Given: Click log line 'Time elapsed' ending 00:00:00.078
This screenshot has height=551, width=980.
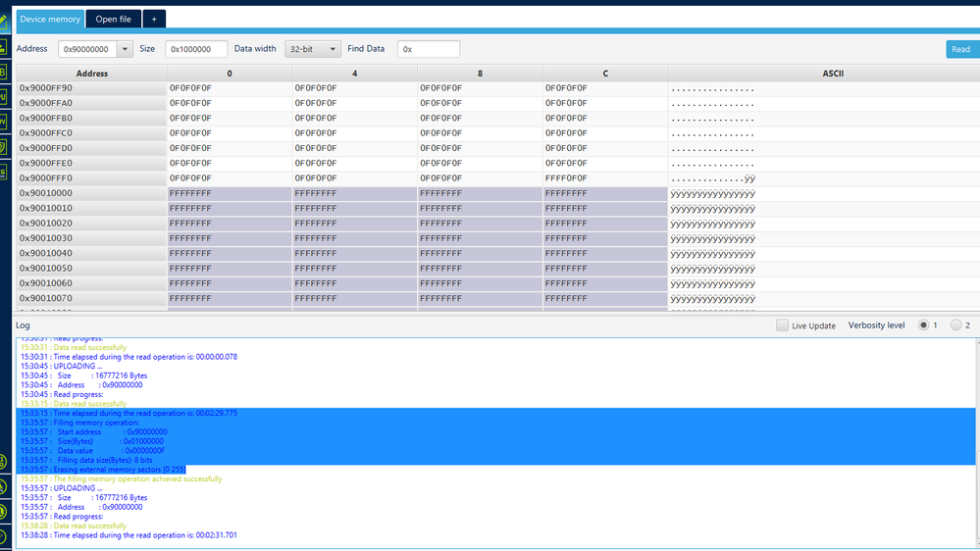Looking at the screenshot, I should click(129, 357).
